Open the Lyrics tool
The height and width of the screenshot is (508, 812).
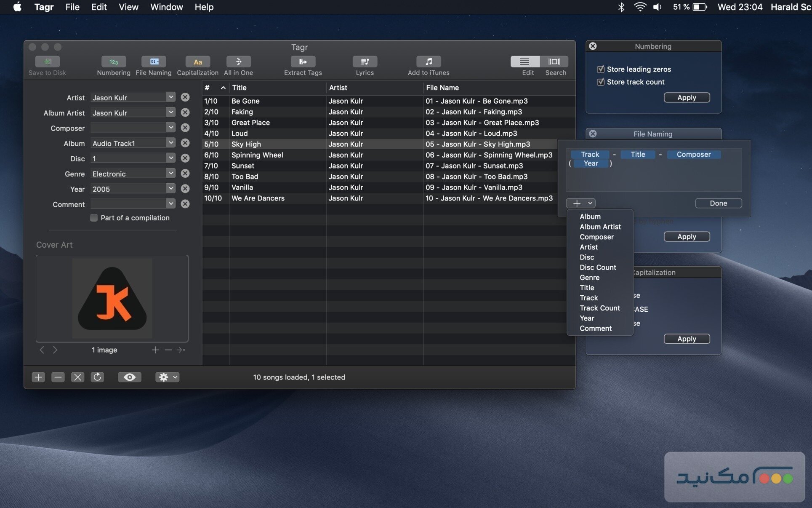coord(365,62)
